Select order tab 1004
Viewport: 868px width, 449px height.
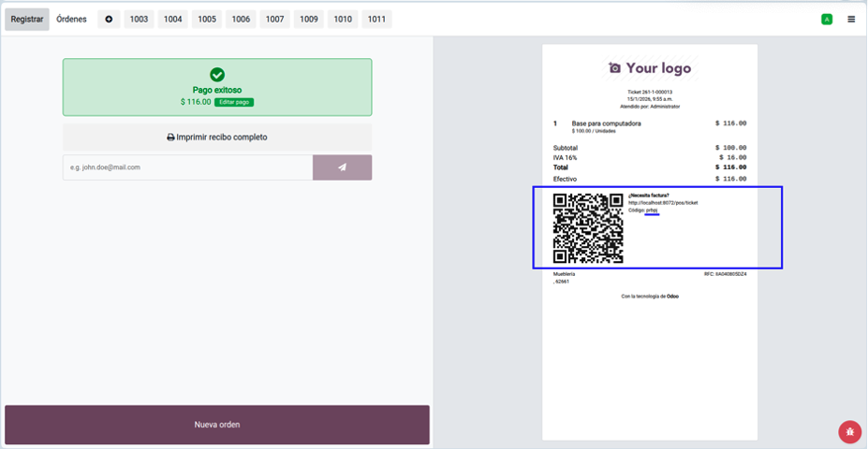pos(172,20)
